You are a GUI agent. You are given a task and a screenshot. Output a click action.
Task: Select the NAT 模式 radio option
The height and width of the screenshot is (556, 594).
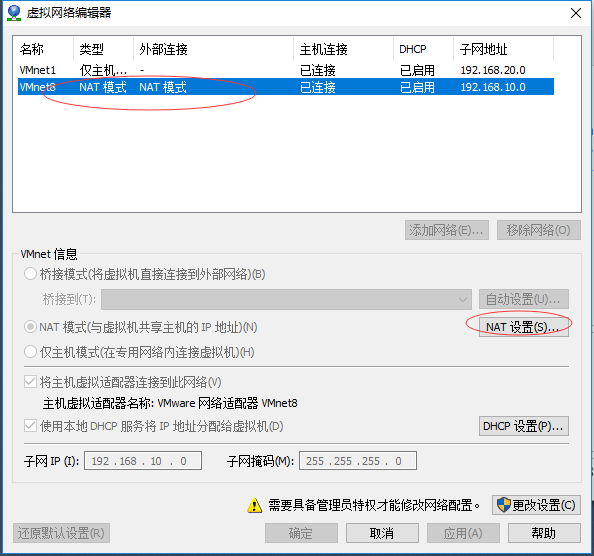30,327
